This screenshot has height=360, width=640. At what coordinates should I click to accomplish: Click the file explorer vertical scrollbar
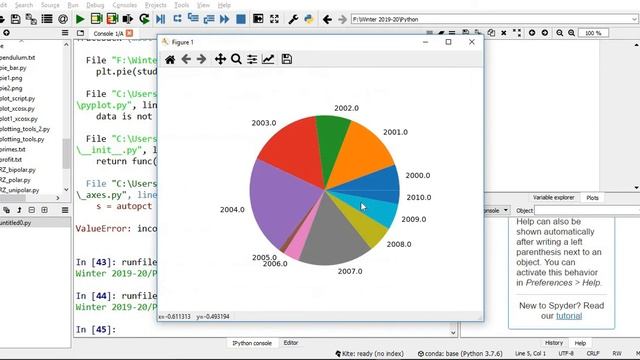pyautogui.click(x=66, y=153)
